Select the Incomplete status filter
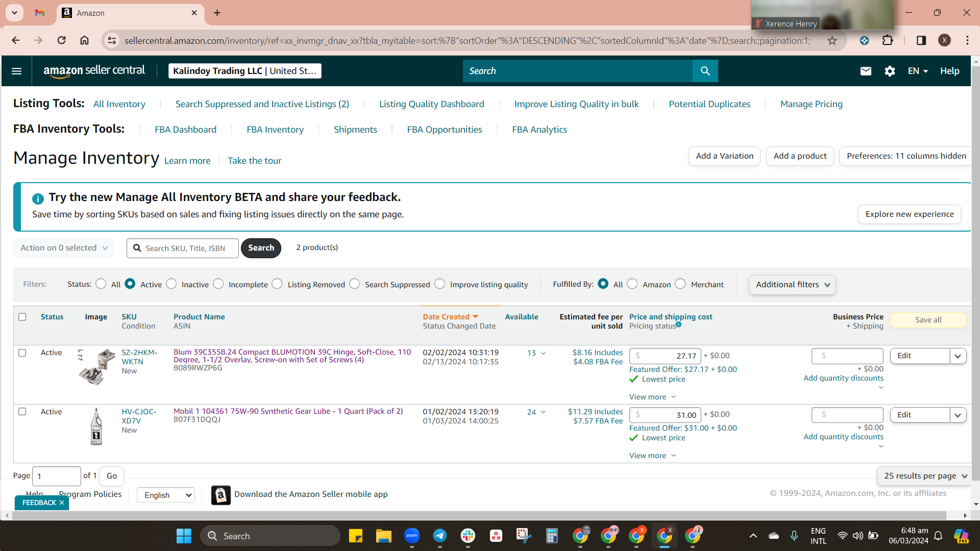This screenshot has height=551, width=980. [218, 284]
